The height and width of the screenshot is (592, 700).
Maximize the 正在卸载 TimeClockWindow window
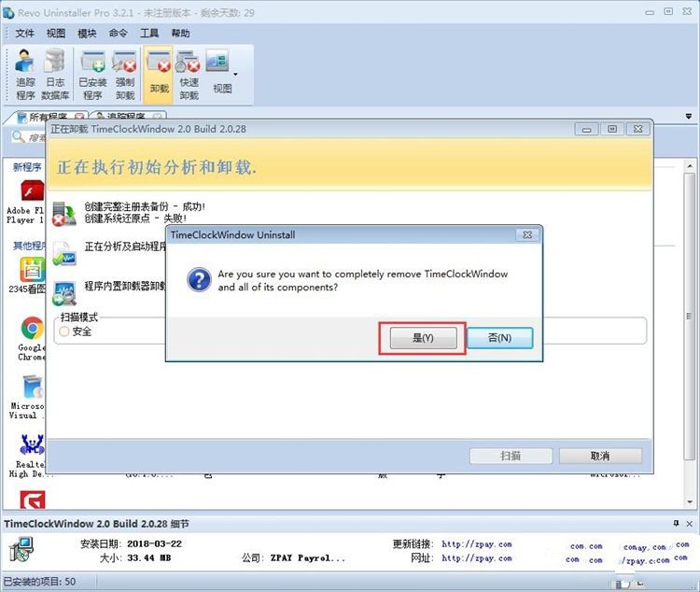[x=612, y=129]
